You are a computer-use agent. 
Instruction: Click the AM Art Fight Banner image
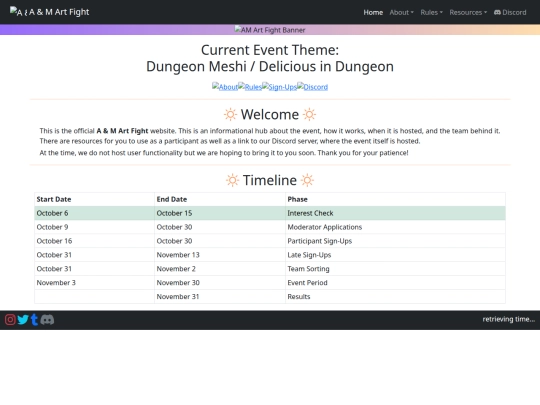pos(270,30)
